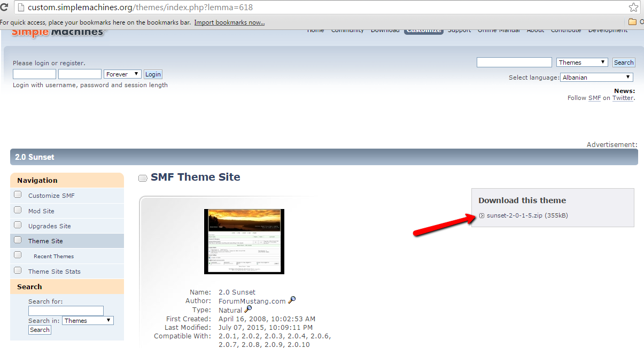Click the magnifier icon next to Natural type
This screenshot has height=348, width=644.
click(247, 310)
